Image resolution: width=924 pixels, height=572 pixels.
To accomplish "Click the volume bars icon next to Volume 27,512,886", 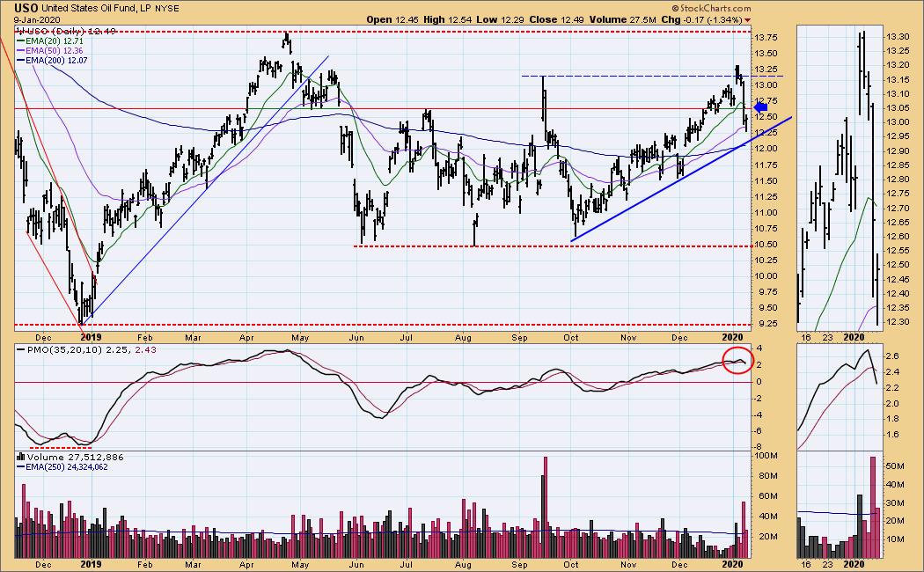I will click(20, 457).
